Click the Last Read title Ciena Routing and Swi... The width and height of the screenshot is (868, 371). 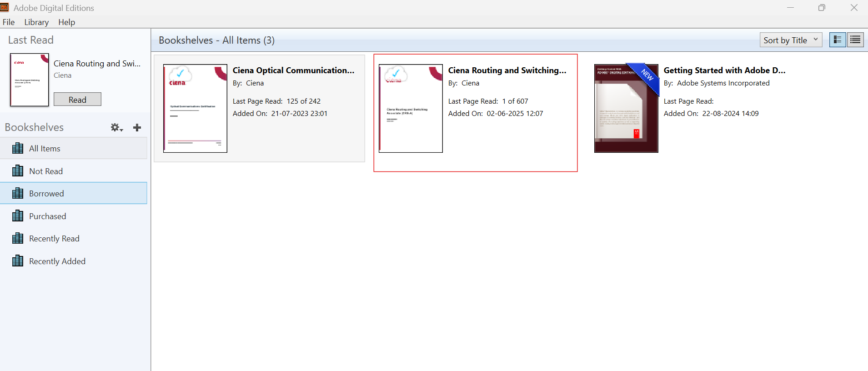pos(97,64)
